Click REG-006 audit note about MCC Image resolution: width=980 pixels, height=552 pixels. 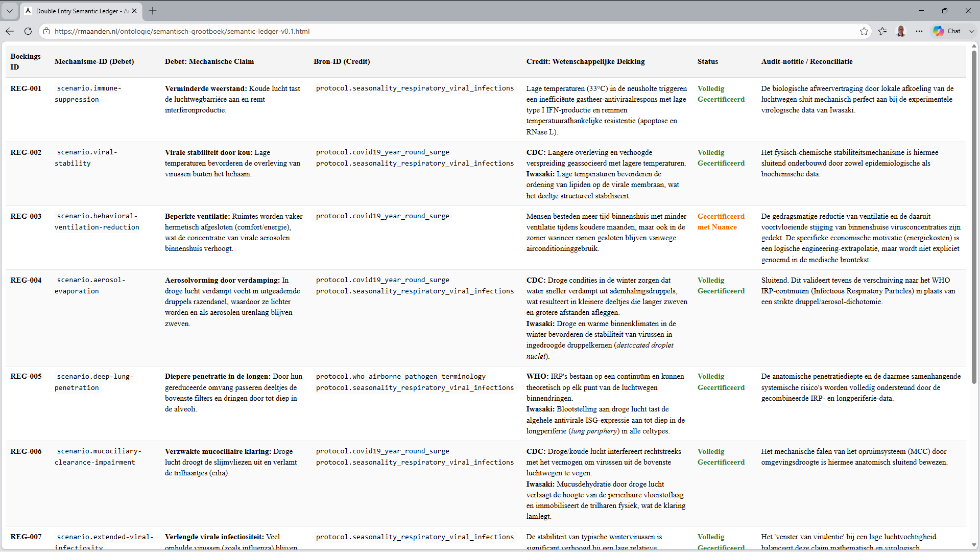click(x=854, y=457)
